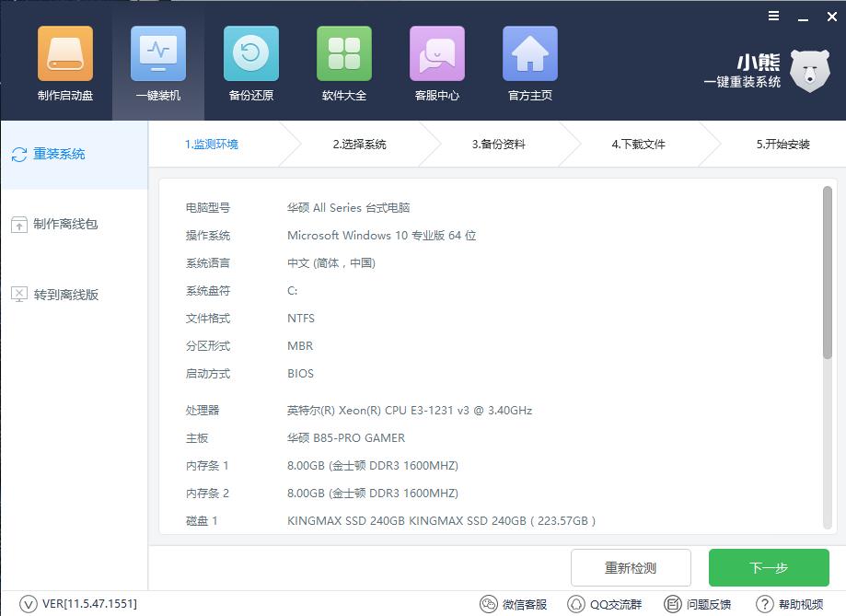Click the 重装系统 refresh arrows icon

tap(19, 155)
